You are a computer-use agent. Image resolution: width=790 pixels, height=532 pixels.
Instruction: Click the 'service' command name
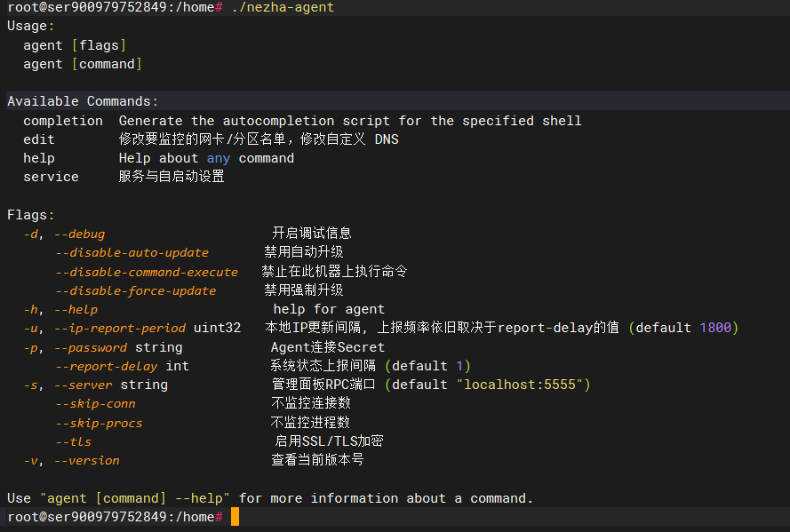click(x=51, y=177)
